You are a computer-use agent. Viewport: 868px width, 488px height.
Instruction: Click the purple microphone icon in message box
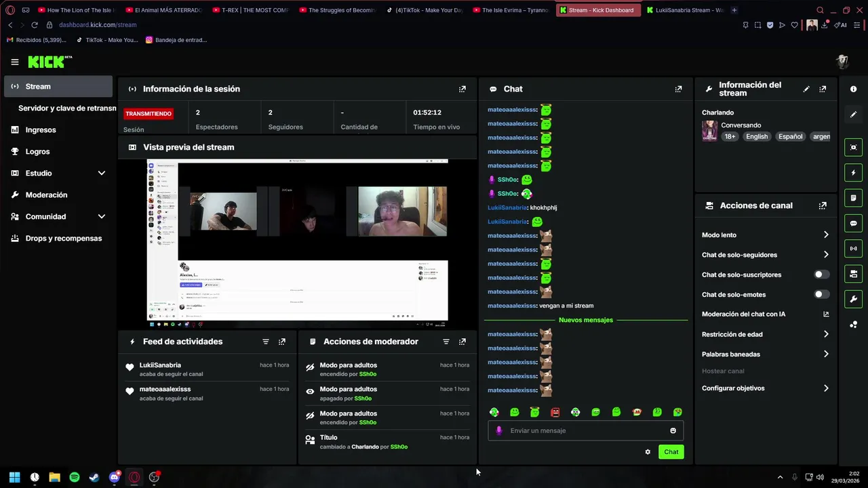pyautogui.click(x=499, y=430)
